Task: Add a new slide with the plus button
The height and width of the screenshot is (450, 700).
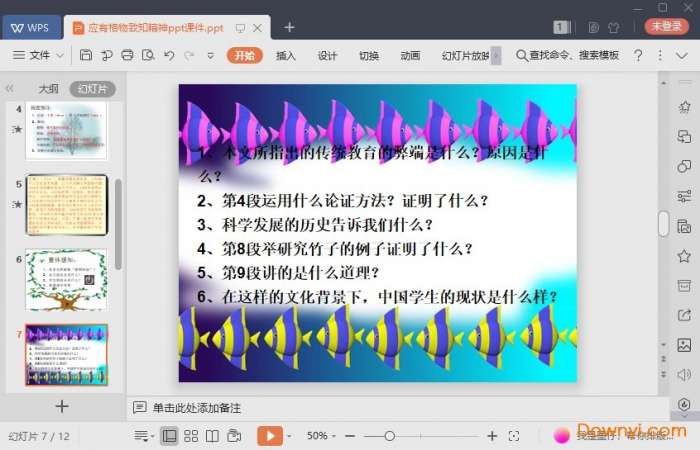Action: pos(62,406)
